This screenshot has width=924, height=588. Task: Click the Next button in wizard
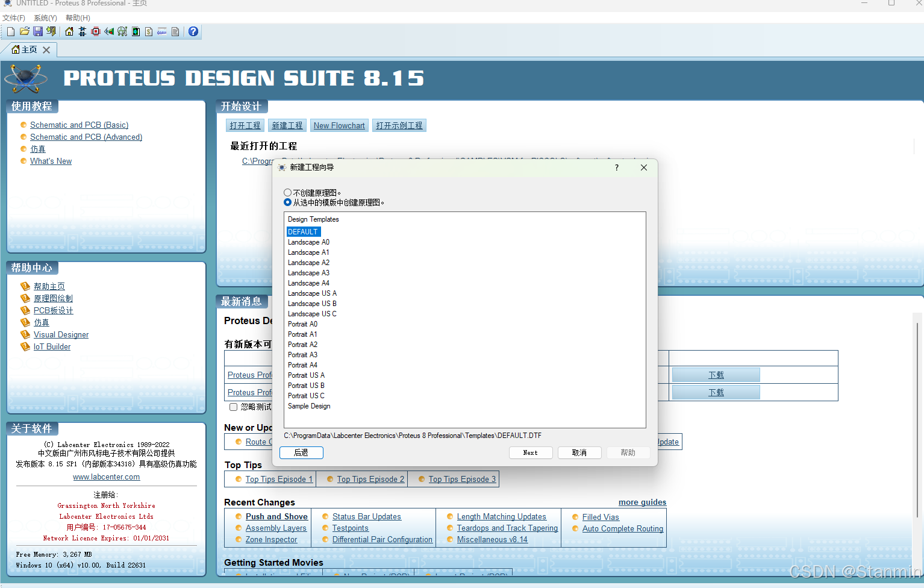pos(531,452)
